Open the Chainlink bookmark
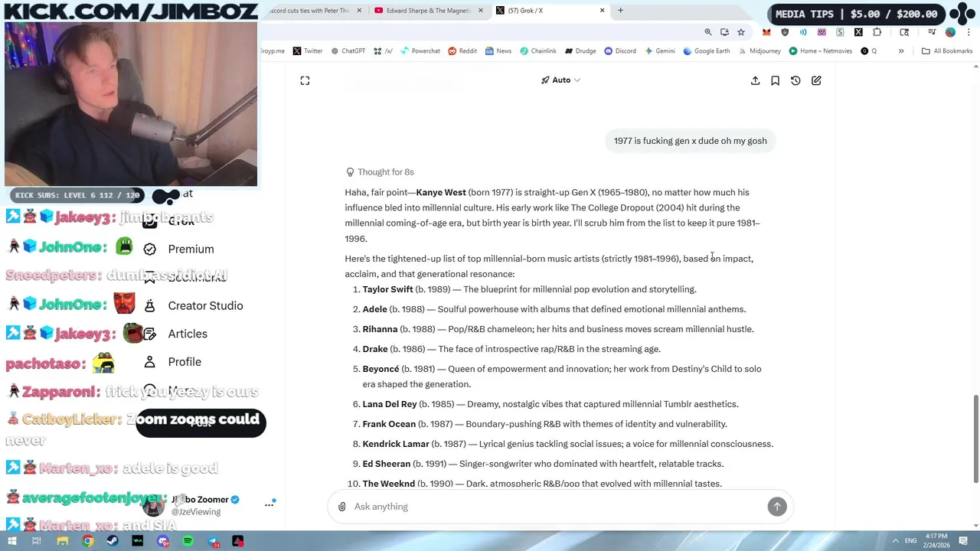 coord(538,51)
